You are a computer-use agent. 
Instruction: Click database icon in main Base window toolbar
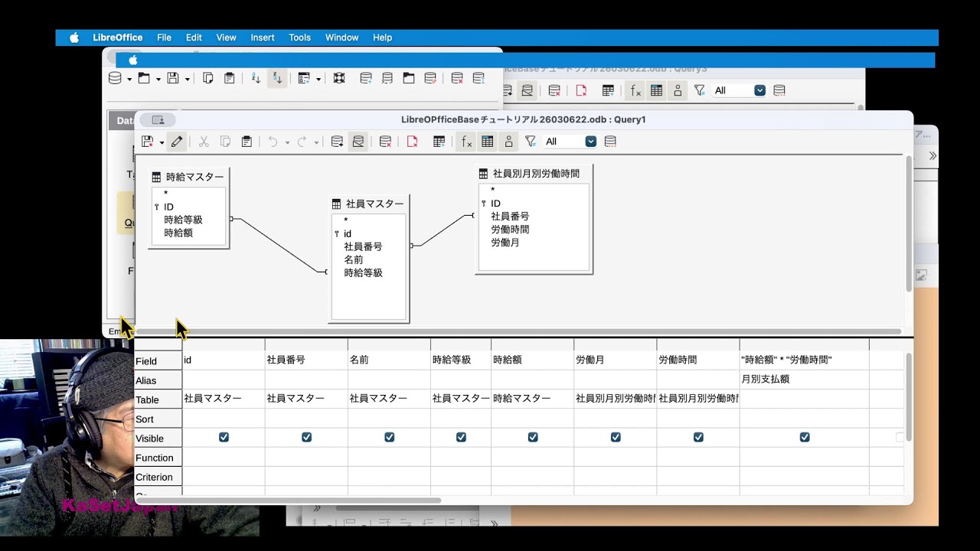pos(115,78)
